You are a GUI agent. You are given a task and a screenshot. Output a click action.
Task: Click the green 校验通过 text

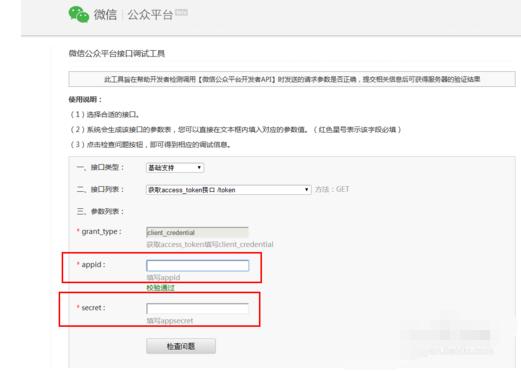click(160, 288)
